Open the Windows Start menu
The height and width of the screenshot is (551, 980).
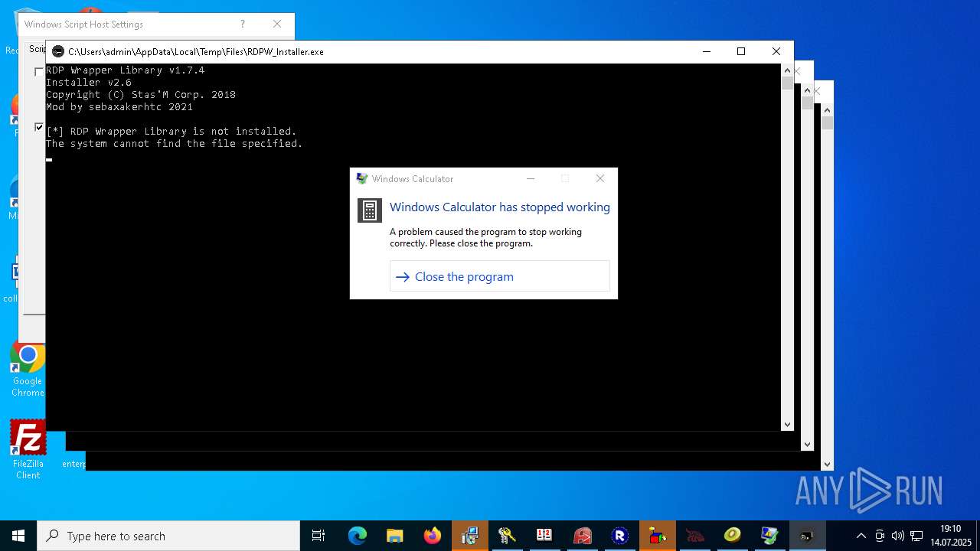click(18, 536)
